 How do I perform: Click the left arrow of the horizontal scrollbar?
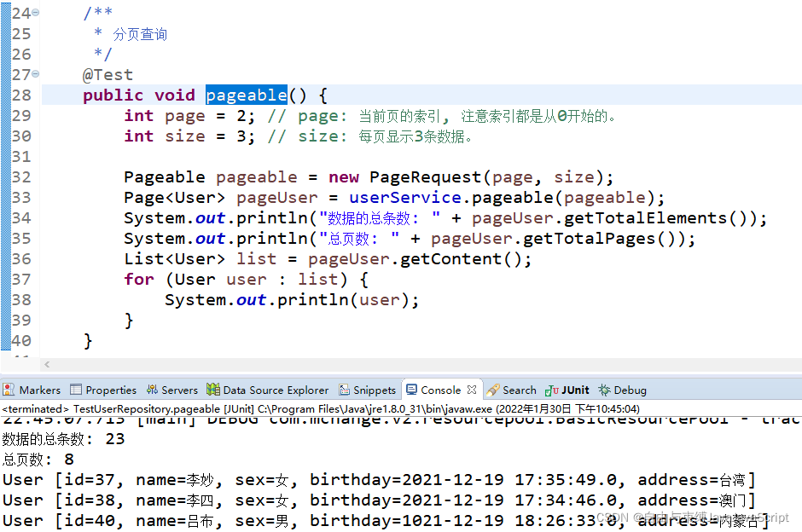click(x=47, y=365)
